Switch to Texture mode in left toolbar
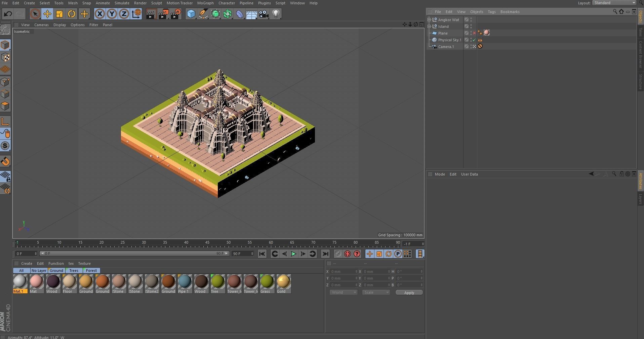Viewport: 644px width, 339px height. pos(5,57)
